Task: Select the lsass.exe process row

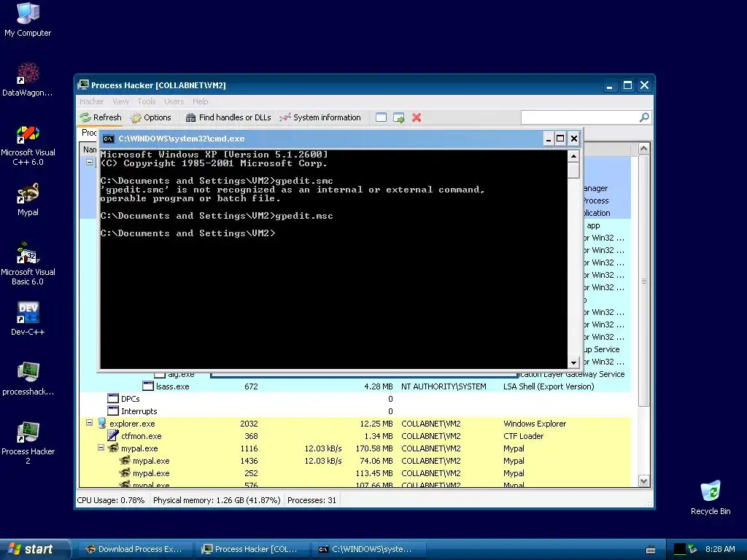Action: coord(355,386)
